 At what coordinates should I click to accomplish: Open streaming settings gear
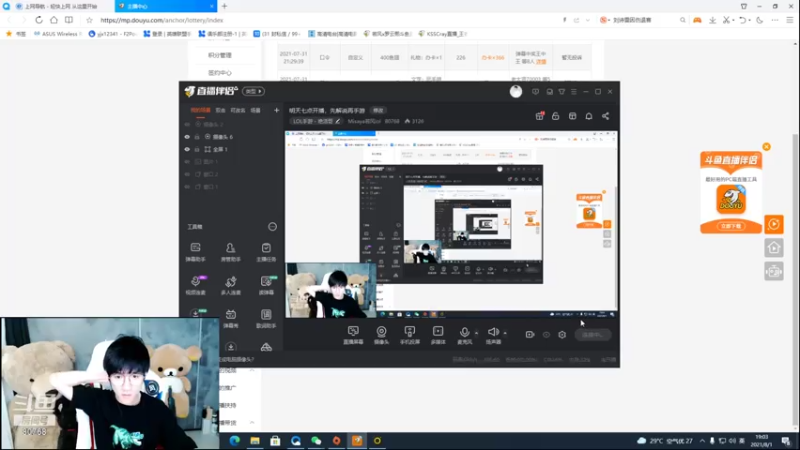tap(562, 335)
